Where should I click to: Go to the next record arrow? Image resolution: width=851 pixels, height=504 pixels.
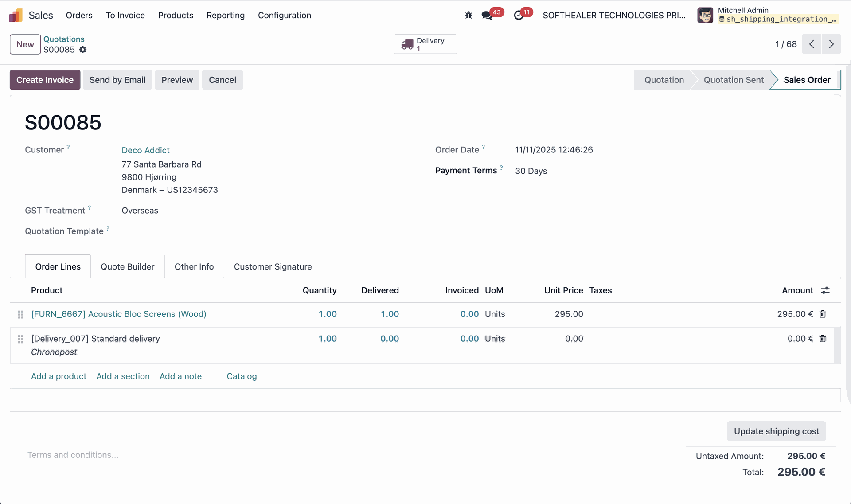(x=831, y=44)
